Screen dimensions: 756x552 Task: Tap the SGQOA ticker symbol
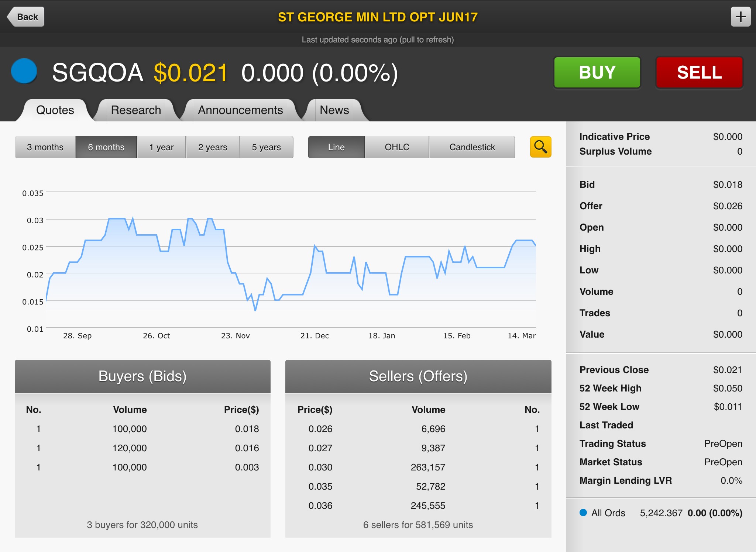pyautogui.click(x=97, y=72)
